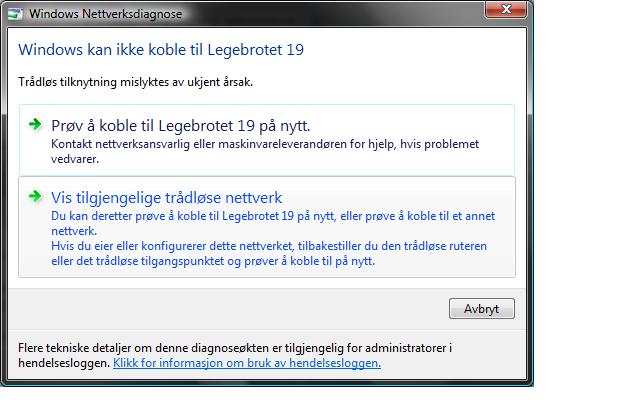Screen dimensions: 640x400
Task: Click the 'Kontakt nettverksansvarlig' description text
Action: point(265,151)
